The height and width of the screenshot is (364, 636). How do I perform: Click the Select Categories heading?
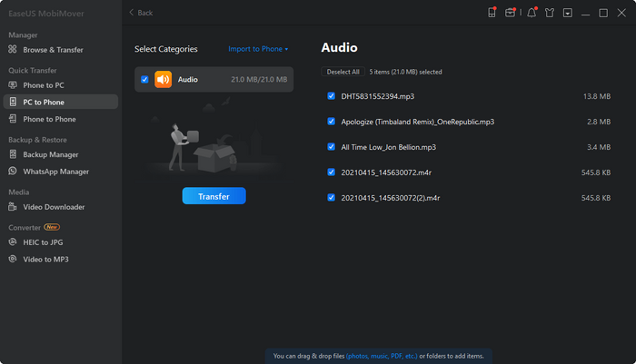(166, 49)
